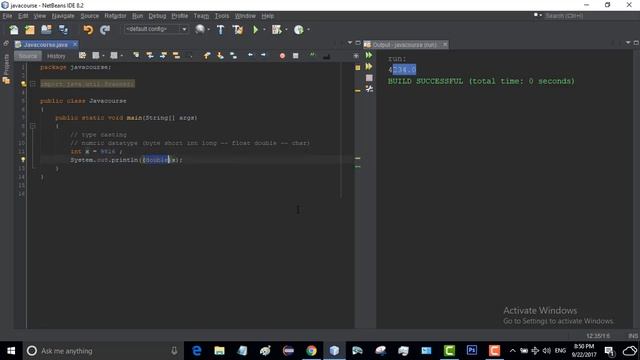Open the Window menu
The height and width of the screenshot is (360, 640).
[245, 16]
